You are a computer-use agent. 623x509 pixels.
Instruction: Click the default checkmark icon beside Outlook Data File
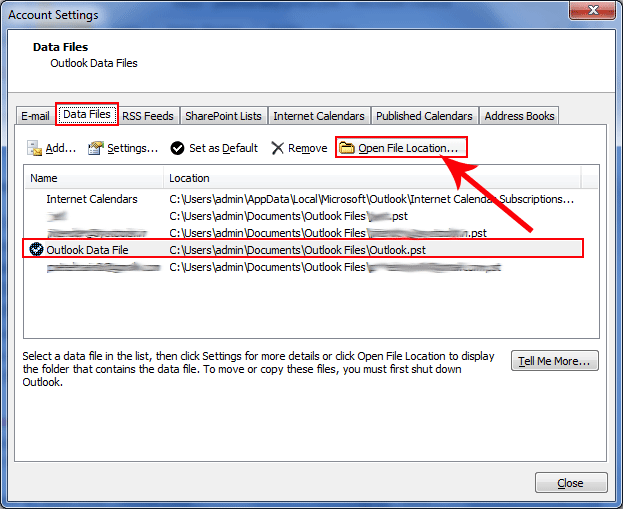click(x=36, y=250)
